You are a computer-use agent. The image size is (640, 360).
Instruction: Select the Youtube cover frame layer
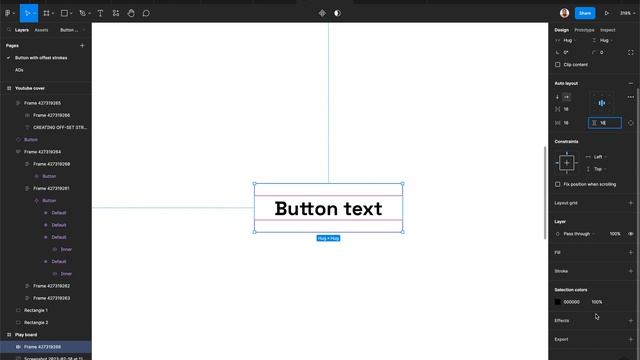(30, 88)
